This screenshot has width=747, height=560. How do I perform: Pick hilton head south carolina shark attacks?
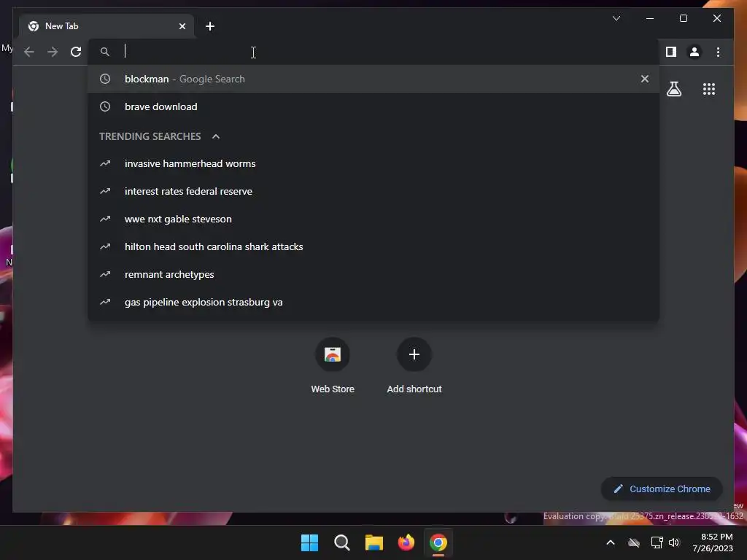tap(373, 246)
